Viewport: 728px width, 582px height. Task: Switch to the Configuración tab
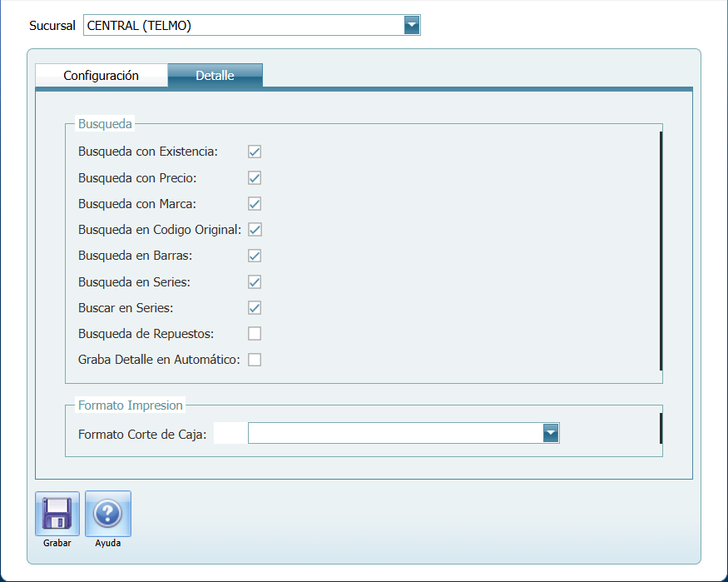(x=101, y=76)
